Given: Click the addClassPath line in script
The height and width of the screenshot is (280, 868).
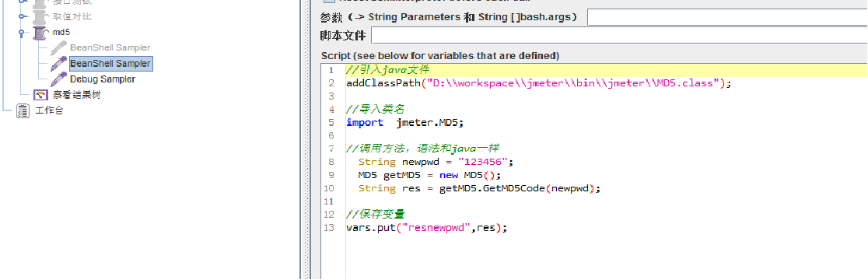Looking at the screenshot, I should click(x=539, y=83).
